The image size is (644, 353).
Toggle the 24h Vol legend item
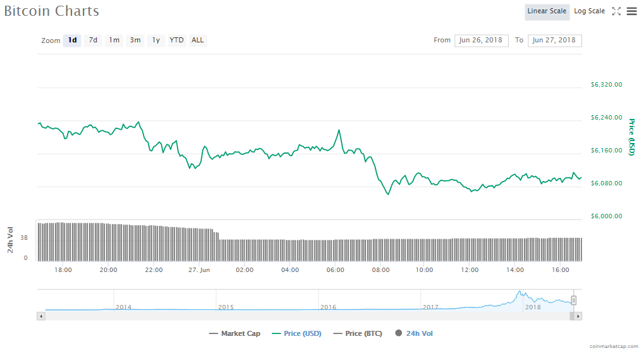(414, 333)
